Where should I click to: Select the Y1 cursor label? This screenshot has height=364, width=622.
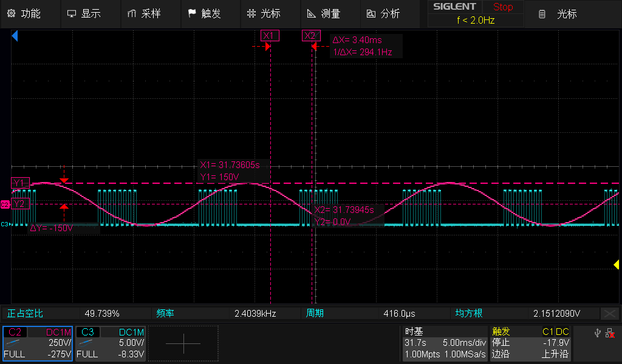(20, 183)
